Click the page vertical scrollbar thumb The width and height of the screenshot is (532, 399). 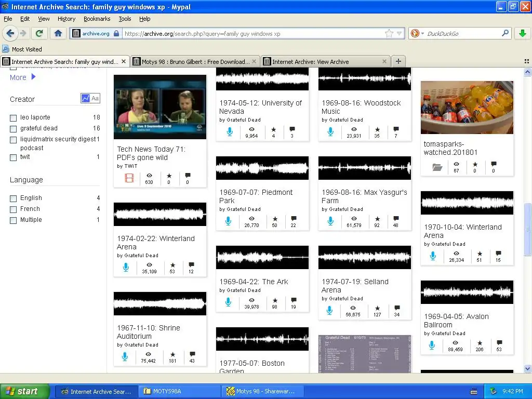point(527,229)
